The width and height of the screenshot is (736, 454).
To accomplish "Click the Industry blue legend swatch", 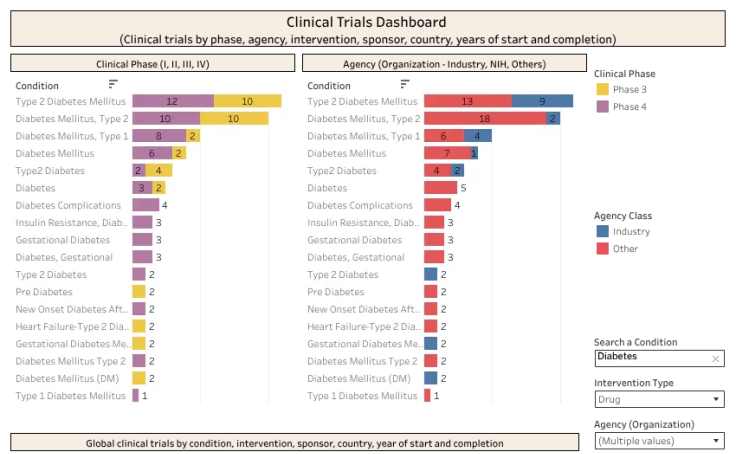I will (x=602, y=231).
